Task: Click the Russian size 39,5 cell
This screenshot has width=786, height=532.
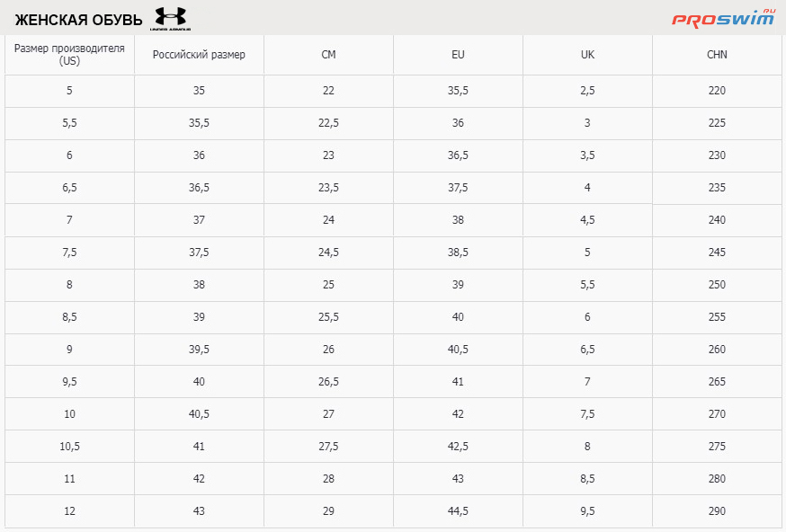Action: tap(199, 350)
